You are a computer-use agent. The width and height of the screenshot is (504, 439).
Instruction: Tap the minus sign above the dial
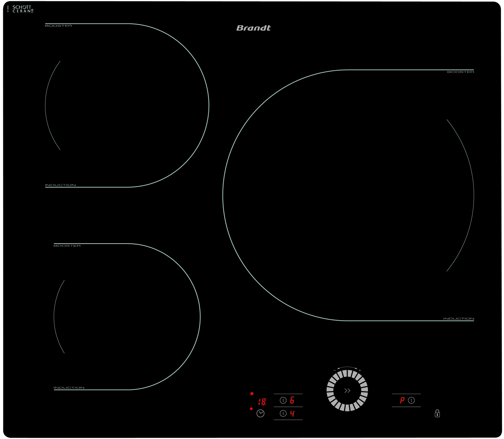click(x=335, y=370)
